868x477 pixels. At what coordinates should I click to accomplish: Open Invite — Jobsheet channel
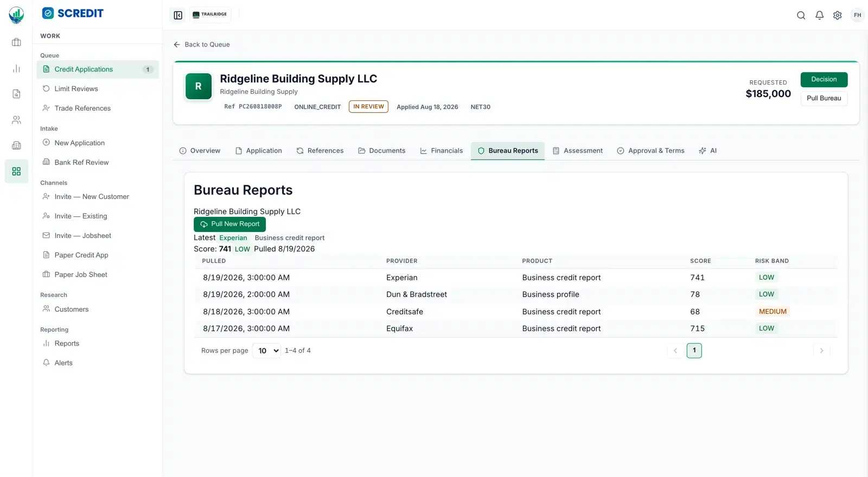[x=98, y=236]
